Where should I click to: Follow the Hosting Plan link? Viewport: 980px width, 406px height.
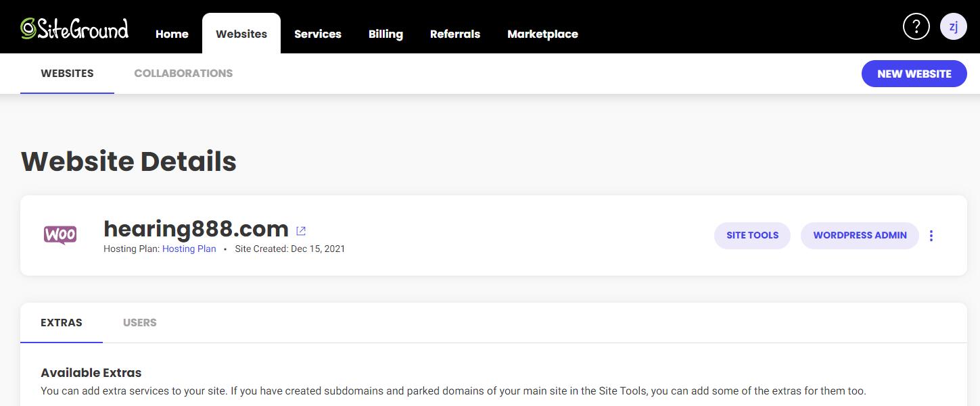[189, 249]
